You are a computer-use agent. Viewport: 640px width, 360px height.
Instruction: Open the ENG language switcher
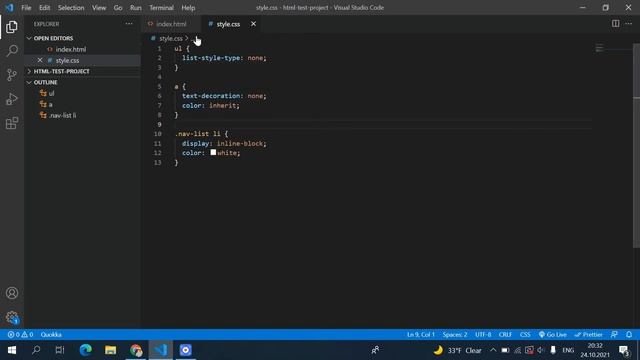click(x=568, y=350)
